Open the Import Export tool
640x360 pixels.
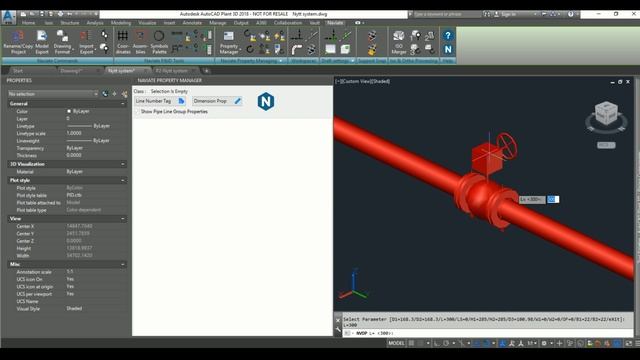click(x=86, y=42)
